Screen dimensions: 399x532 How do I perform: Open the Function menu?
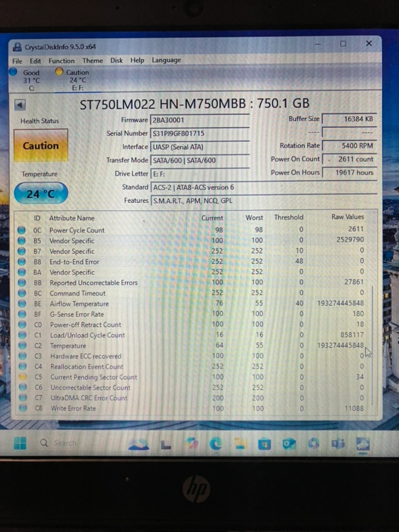pyautogui.click(x=62, y=61)
